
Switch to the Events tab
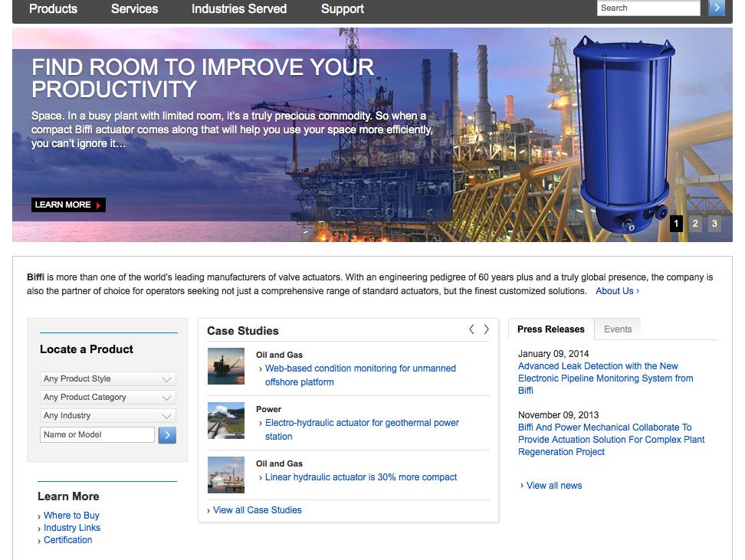pyautogui.click(x=618, y=329)
